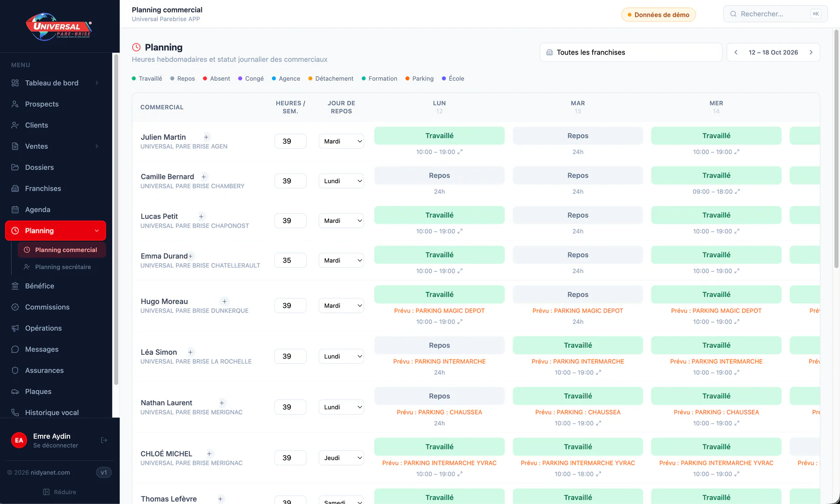Click the plus icon next to Julien Martin
The height and width of the screenshot is (504, 840).
tap(206, 137)
